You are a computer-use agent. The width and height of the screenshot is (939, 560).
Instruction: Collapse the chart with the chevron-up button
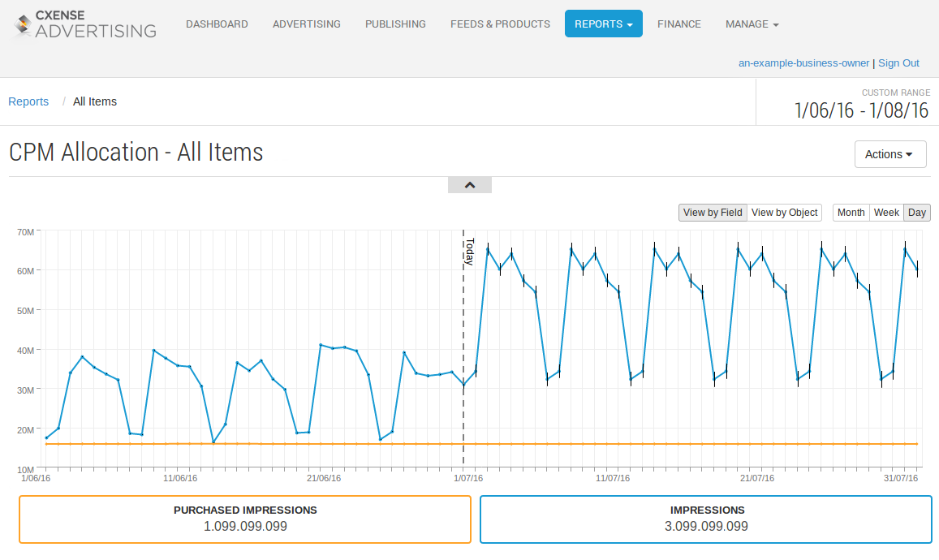(470, 185)
